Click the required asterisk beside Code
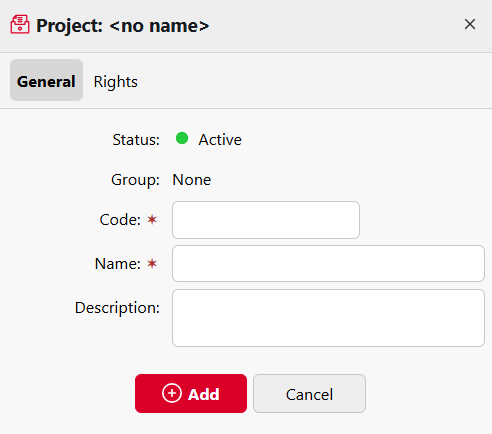This screenshot has height=434, width=492. point(152,219)
